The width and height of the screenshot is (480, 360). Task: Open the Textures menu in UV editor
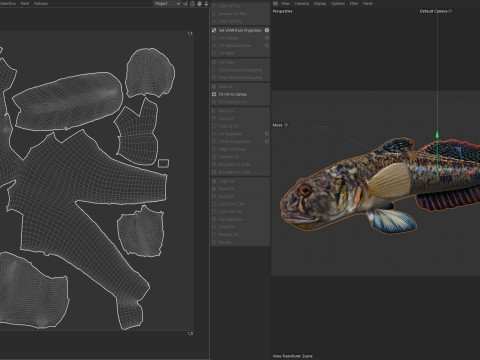pos(41,3)
